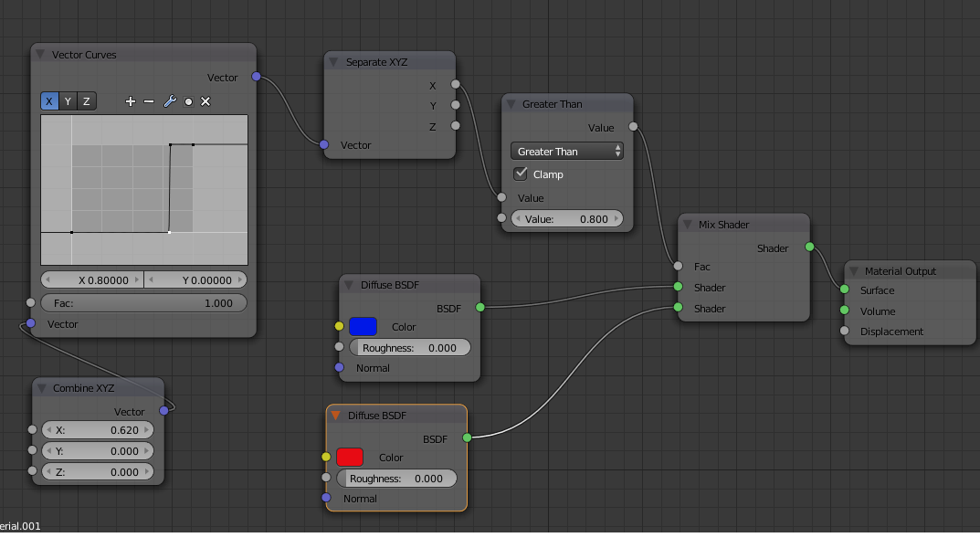Image resolution: width=980 pixels, height=548 pixels.
Task: Click the Separate XYZ X output socket
Action: coord(456,85)
